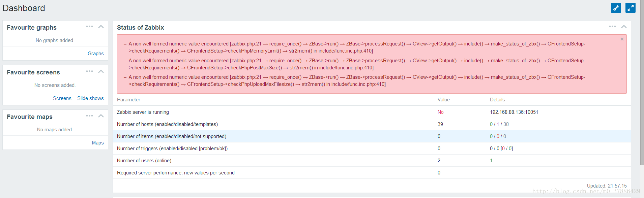
Task: Open the Slide shows link
Action: (x=90, y=98)
